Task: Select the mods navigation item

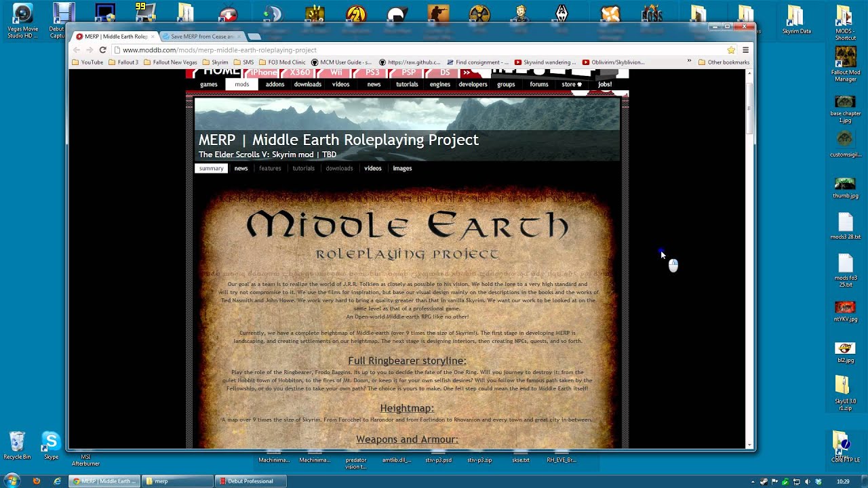Action: click(242, 84)
